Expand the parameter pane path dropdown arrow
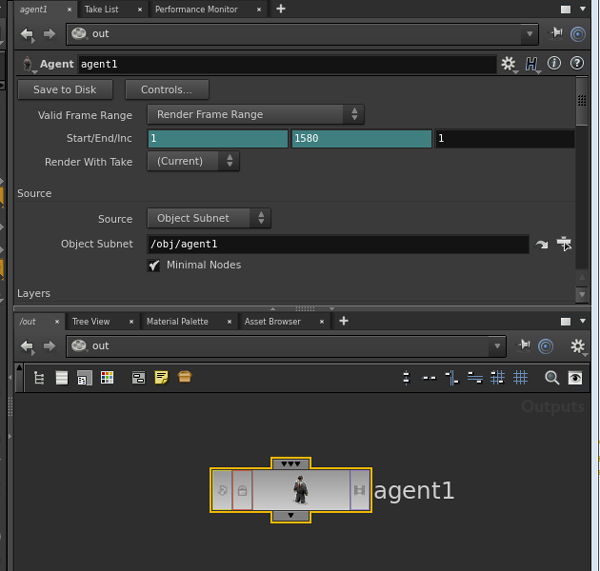The width and height of the screenshot is (600, 571). click(x=530, y=34)
